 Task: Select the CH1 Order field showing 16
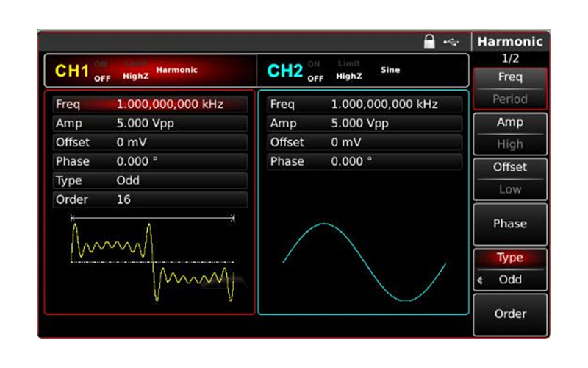coord(149,199)
